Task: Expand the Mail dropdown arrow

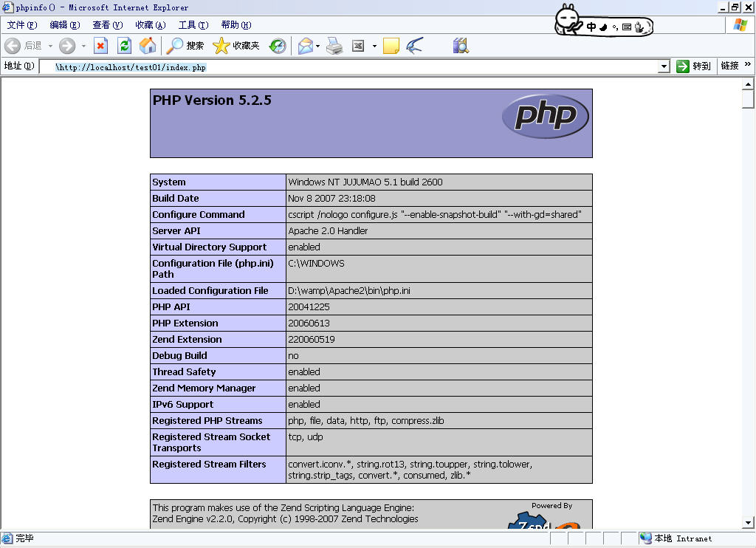Action: point(317,46)
